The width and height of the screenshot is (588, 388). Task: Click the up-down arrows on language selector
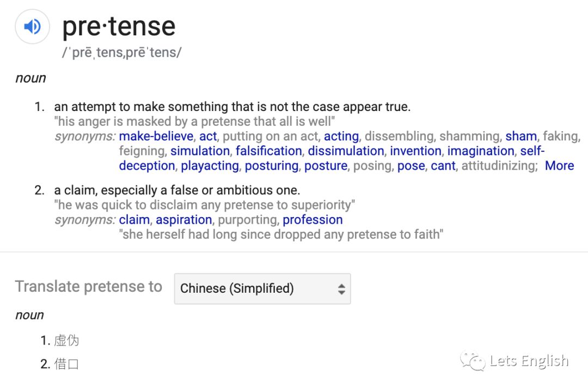pyautogui.click(x=341, y=289)
